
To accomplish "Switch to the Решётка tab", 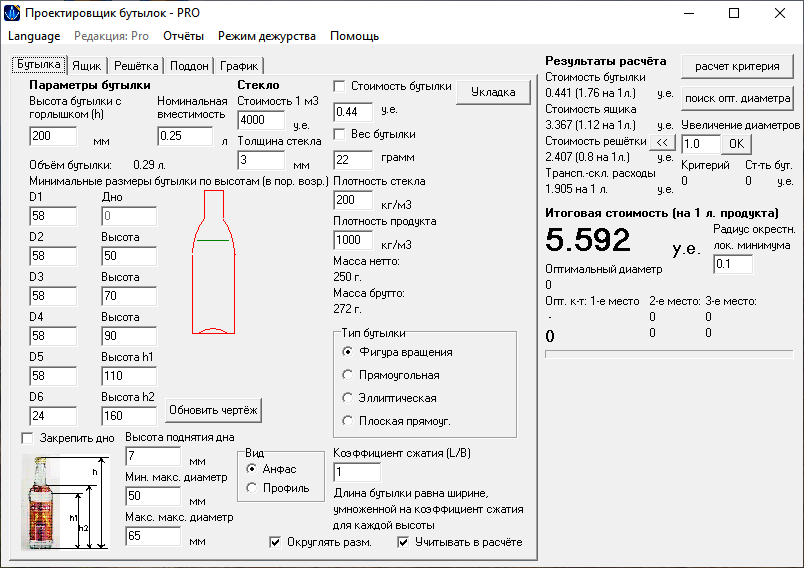I will coord(136,66).
